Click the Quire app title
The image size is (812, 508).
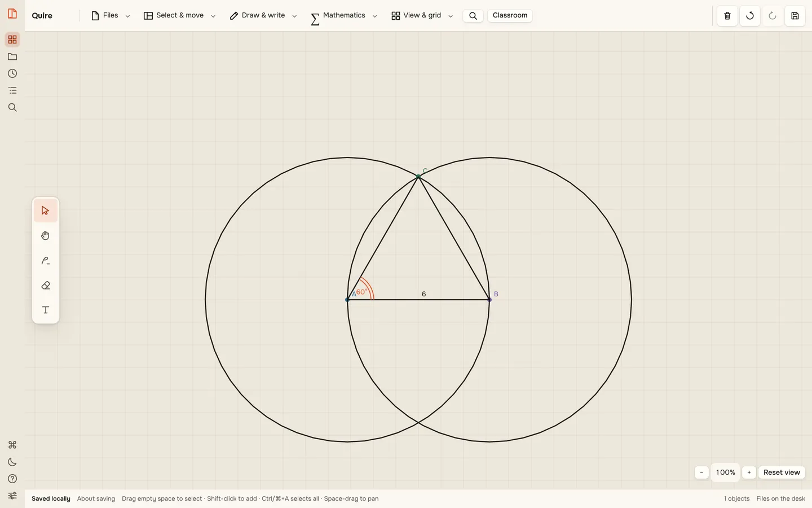click(x=42, y=16)
